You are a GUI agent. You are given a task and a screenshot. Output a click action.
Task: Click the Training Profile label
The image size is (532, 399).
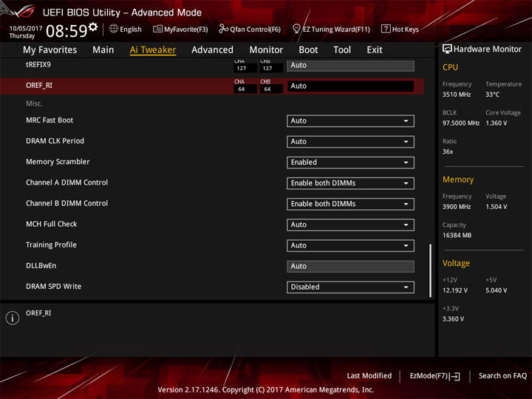point(51,245)
